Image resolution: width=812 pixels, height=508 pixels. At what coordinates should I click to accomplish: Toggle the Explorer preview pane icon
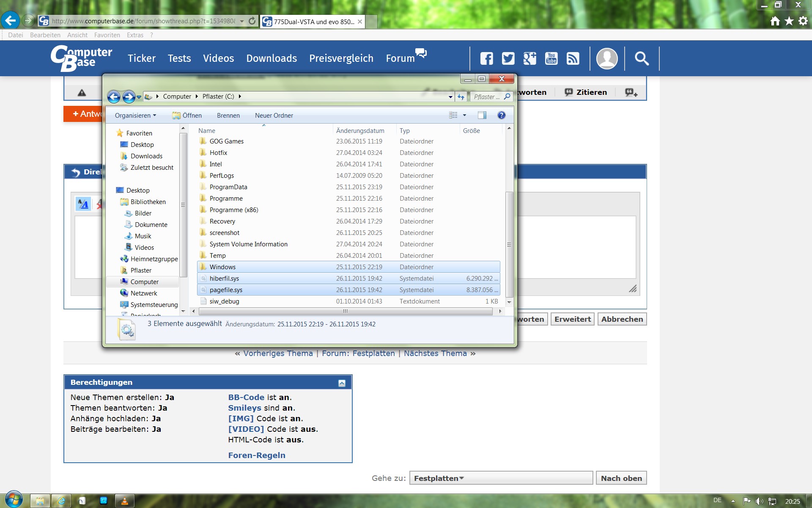482,115
